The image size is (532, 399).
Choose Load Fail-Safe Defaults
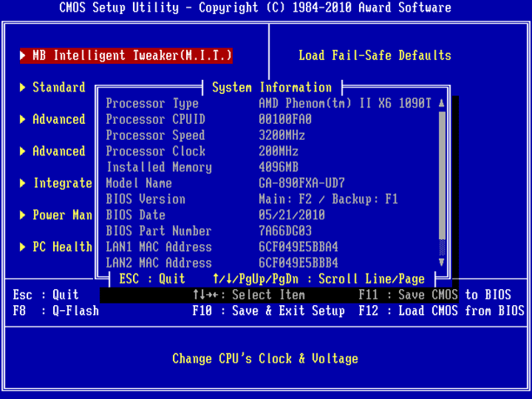point(375,56)
